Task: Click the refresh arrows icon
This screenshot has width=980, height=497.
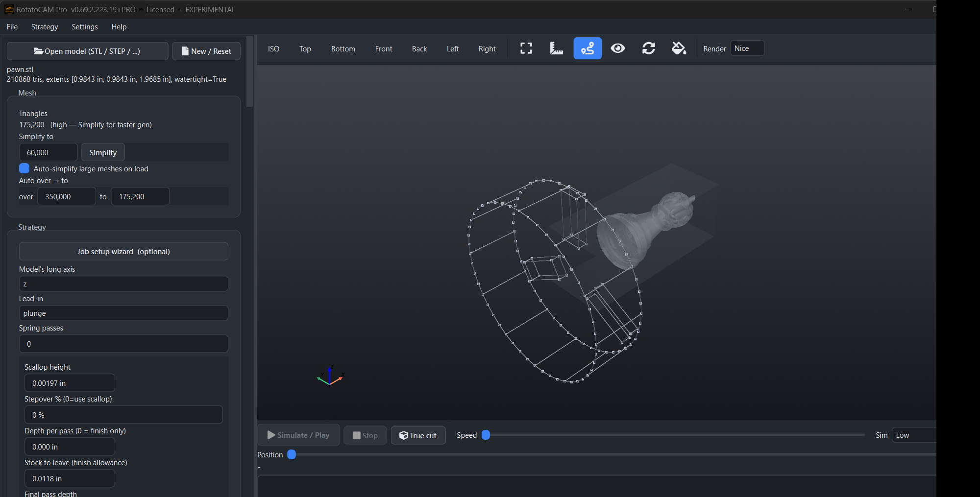Action: tap(649, 48)
